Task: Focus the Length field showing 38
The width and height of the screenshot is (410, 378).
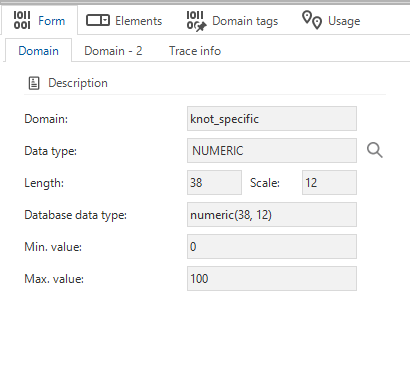Action: (214, 183)
